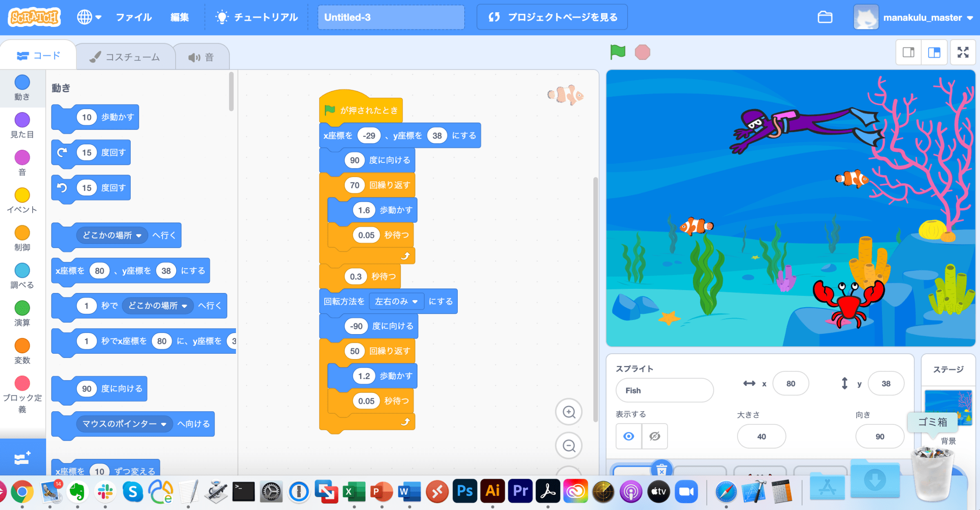The height and width of the screenshot is (510, 980).
Task: Click プロジェクトページを見る button
Action: click(x=552, y=17)
